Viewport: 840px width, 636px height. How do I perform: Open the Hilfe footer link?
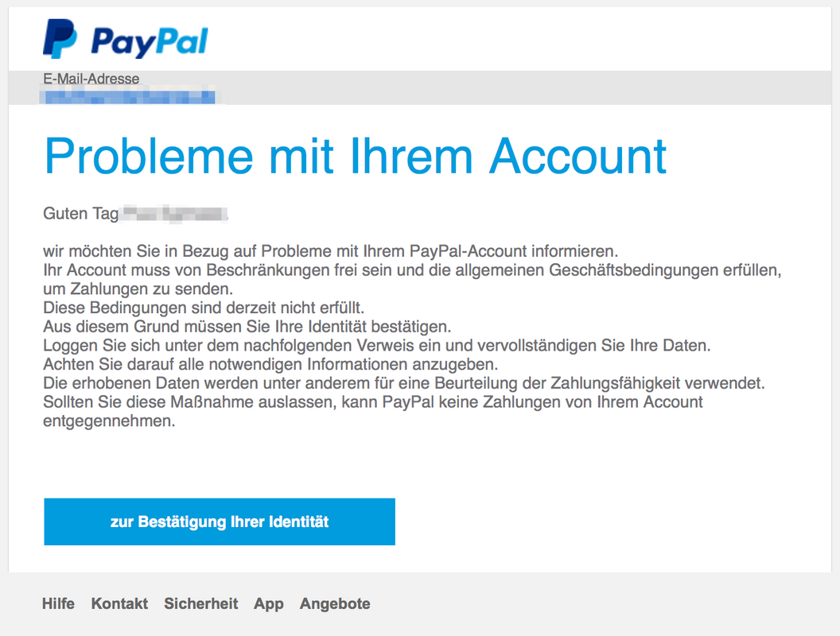[x=58, y=603]
